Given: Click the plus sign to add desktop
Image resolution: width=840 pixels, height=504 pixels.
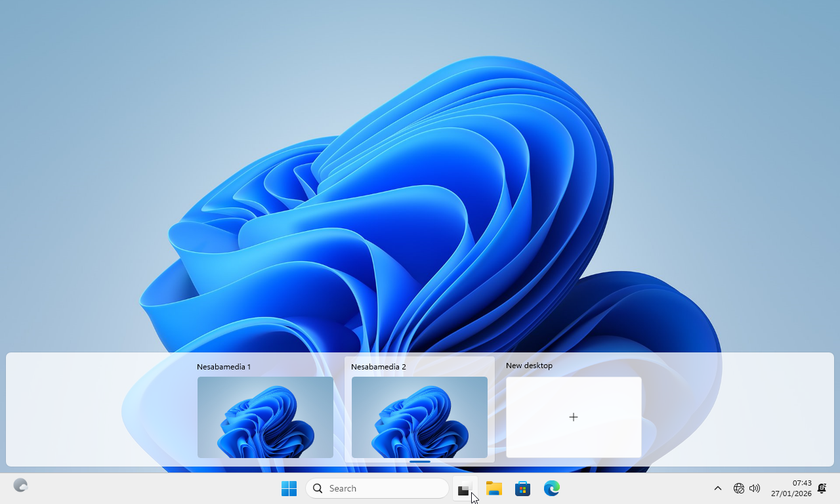Looking at the screenshot, I should pyautogui.click(x=574, y=417).
